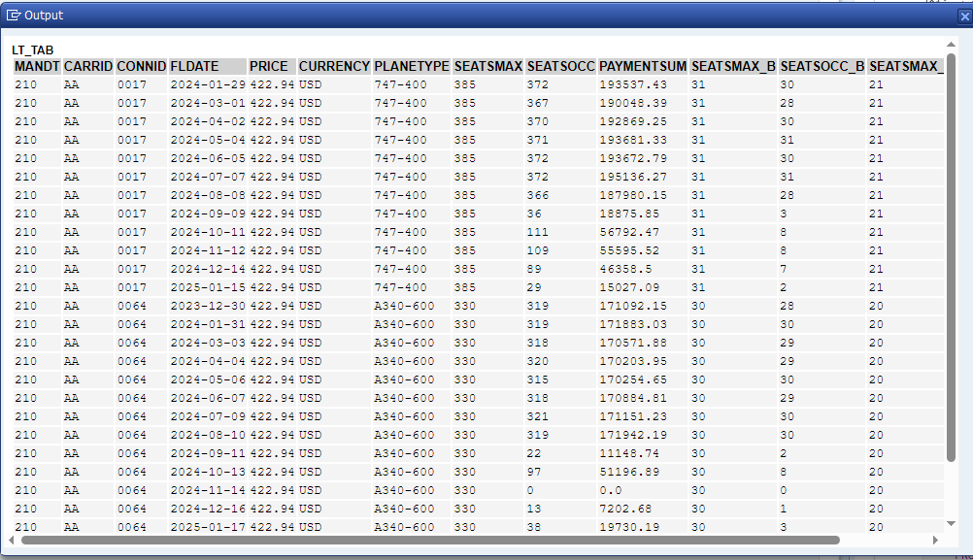Click SEATSOCC value 109

tap(537, 250)
